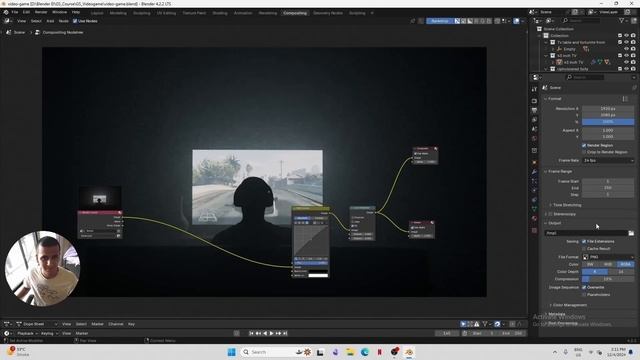Click the play animation button
Viewport: 640px width, 360px height.
[271, 333]
